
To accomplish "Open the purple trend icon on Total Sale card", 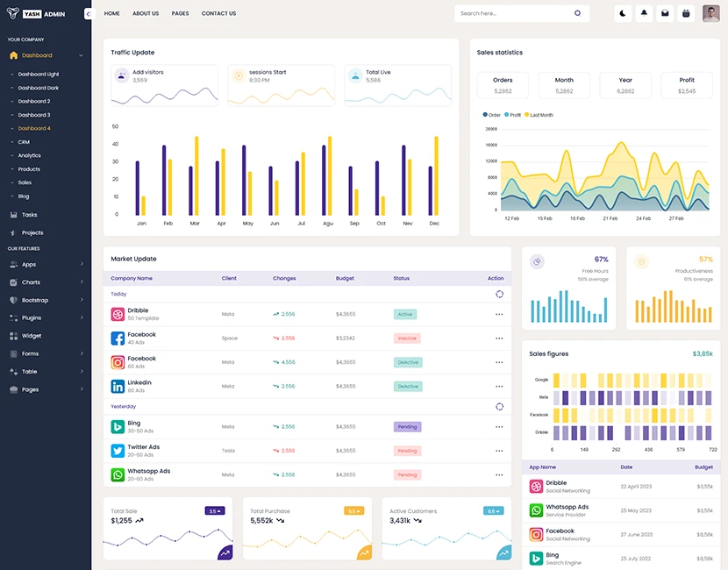I will pyautogui.click(x=225, y=552).
